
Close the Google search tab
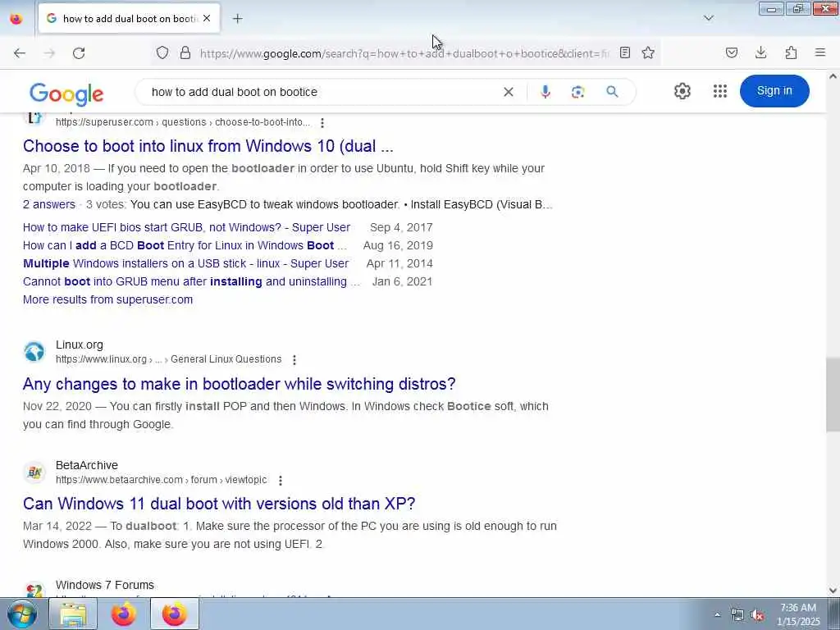coord(207,18)
